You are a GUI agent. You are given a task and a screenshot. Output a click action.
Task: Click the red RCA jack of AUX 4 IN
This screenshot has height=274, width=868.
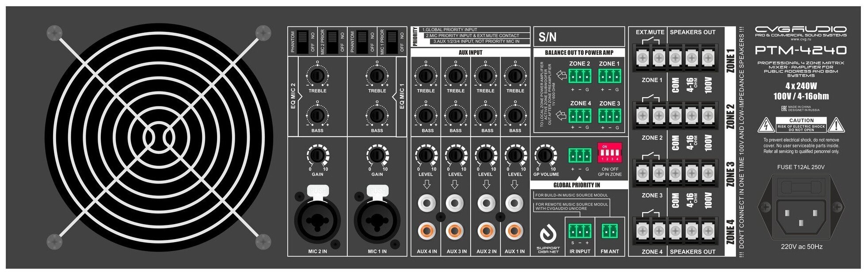426,231
